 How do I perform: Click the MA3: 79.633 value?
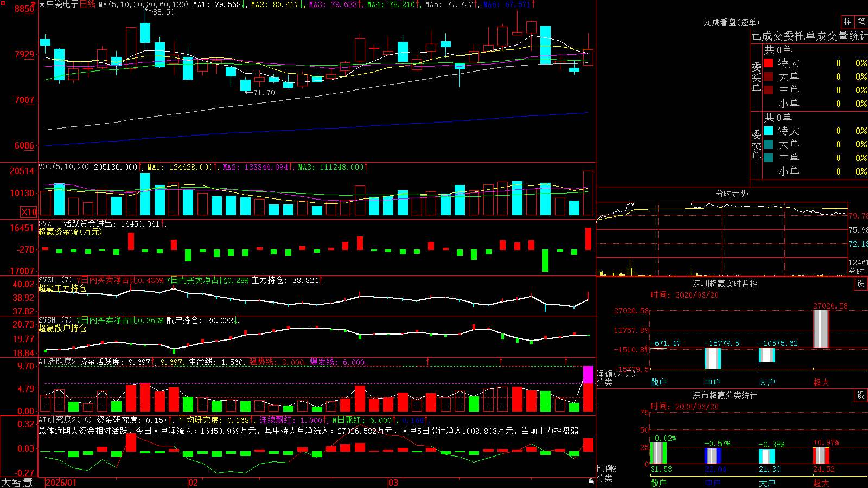pos(335,4)
